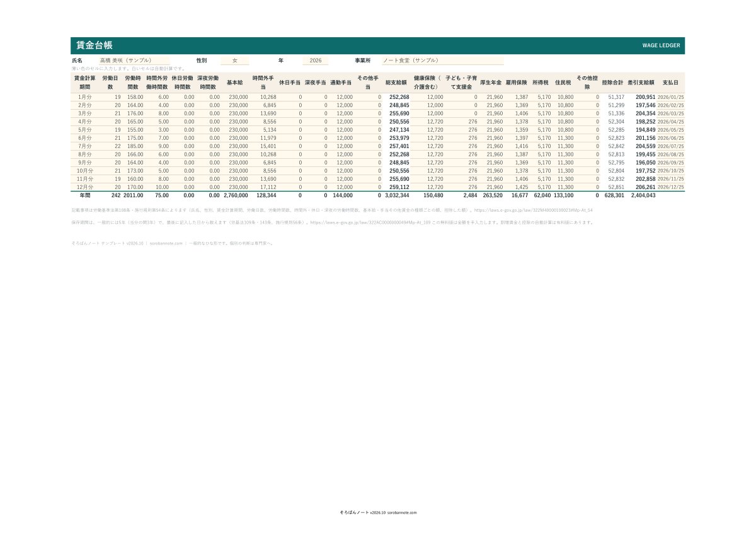Select the 賃金計算期間 column header
The height and width of the screenshot is (535, 756).
84,82
